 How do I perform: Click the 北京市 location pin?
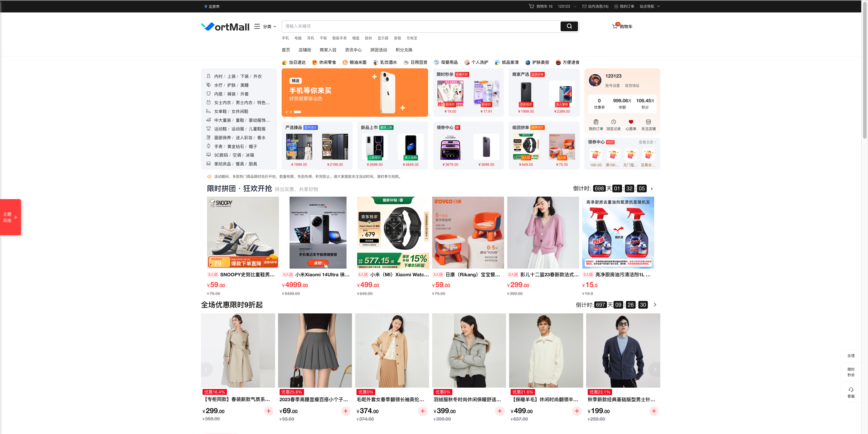click(x=205, y=6)
